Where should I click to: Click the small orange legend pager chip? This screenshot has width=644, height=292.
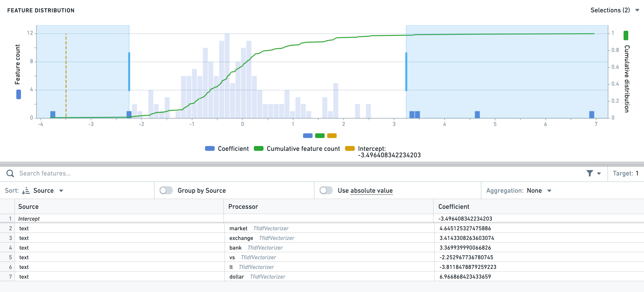(x=332, y=136)
